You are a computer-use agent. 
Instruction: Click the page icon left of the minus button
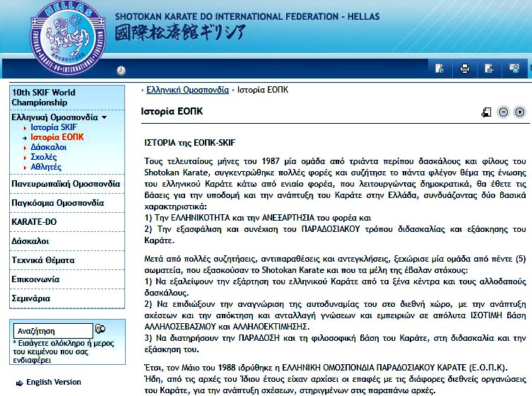(486, 112)
